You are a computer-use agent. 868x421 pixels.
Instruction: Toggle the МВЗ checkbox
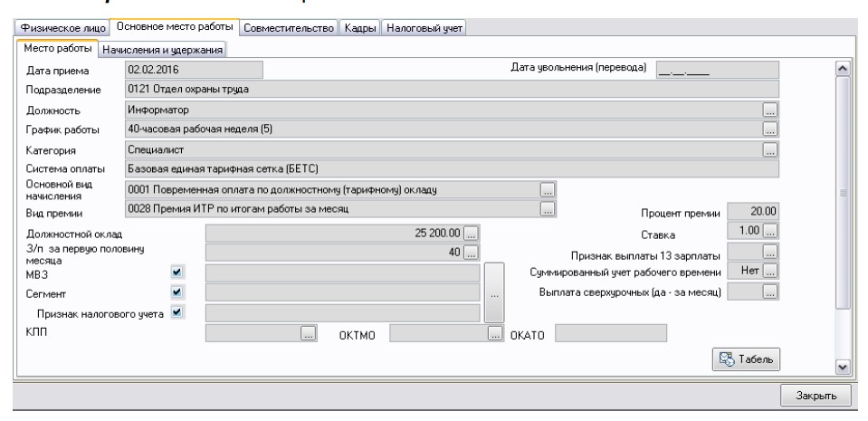[177, 272]
